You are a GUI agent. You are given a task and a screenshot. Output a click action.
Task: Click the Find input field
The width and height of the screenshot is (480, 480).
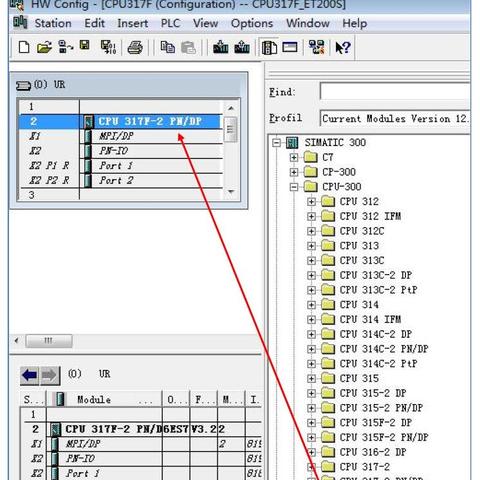point(395,91)
